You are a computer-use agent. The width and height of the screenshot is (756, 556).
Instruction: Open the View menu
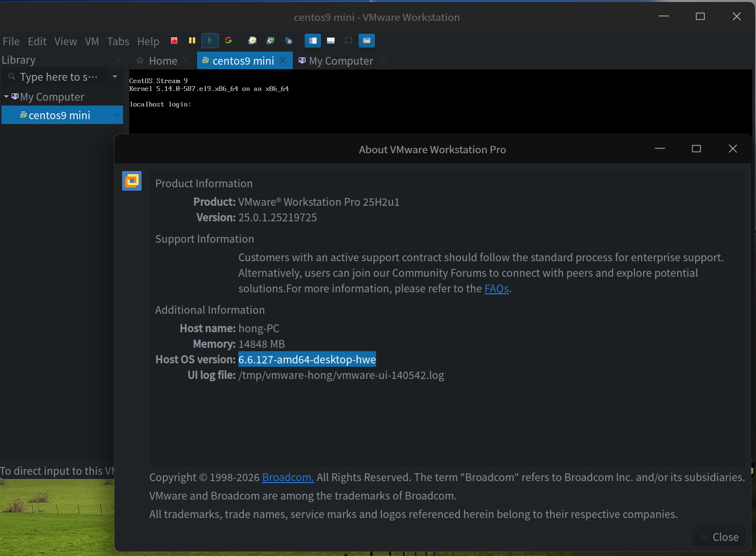66,41
